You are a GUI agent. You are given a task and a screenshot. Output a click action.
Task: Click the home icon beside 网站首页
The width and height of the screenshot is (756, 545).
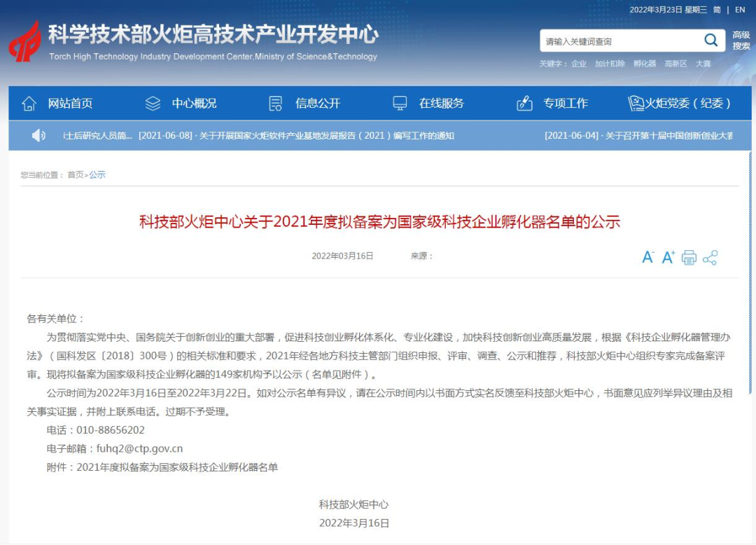(29, 104)
